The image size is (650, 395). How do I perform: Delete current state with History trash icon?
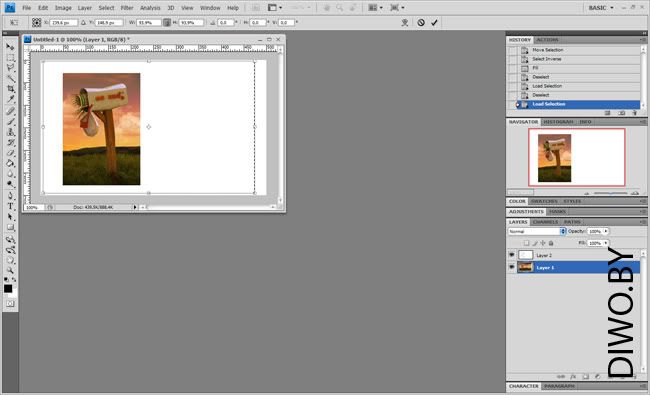(634, 113)
